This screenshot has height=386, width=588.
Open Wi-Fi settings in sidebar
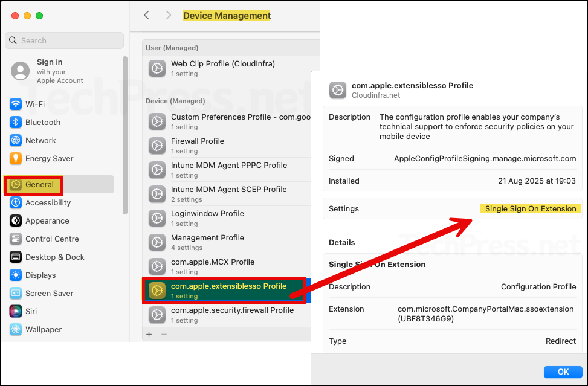[x=34, y=104]
